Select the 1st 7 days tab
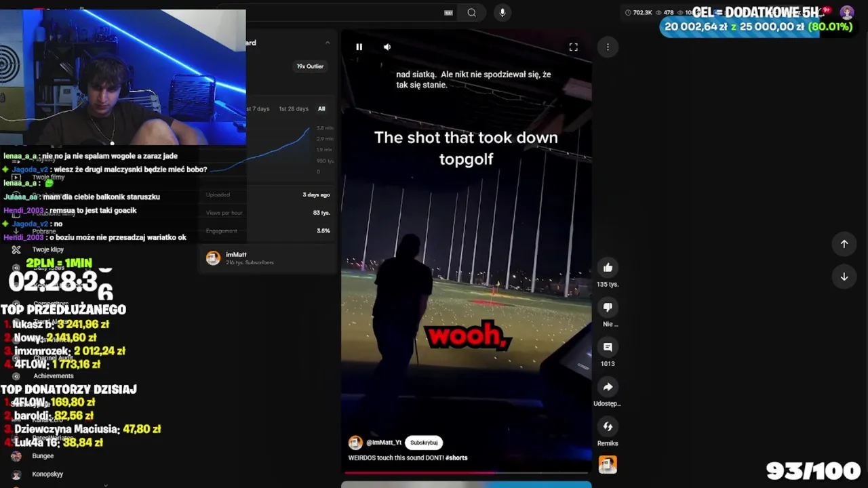The height and width of the screenshot is (488, 868). coord(258,109)
